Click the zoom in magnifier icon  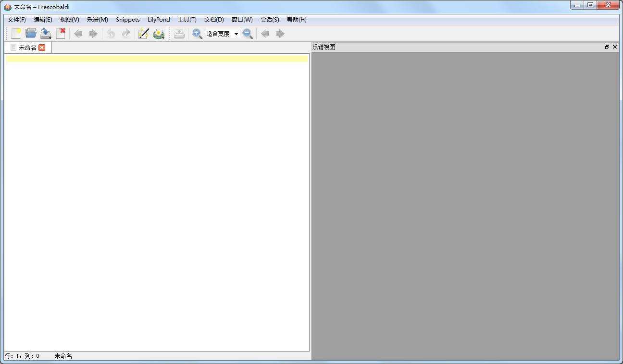[197, 34]
